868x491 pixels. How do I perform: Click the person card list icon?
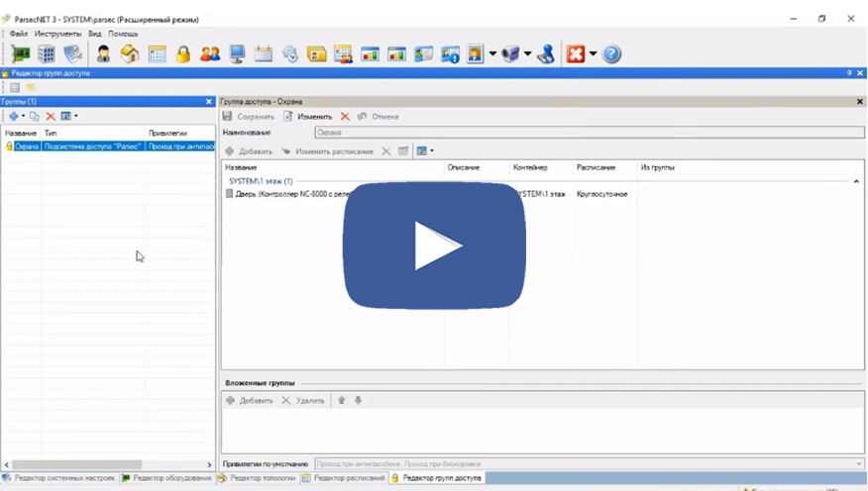coord(423,54)
